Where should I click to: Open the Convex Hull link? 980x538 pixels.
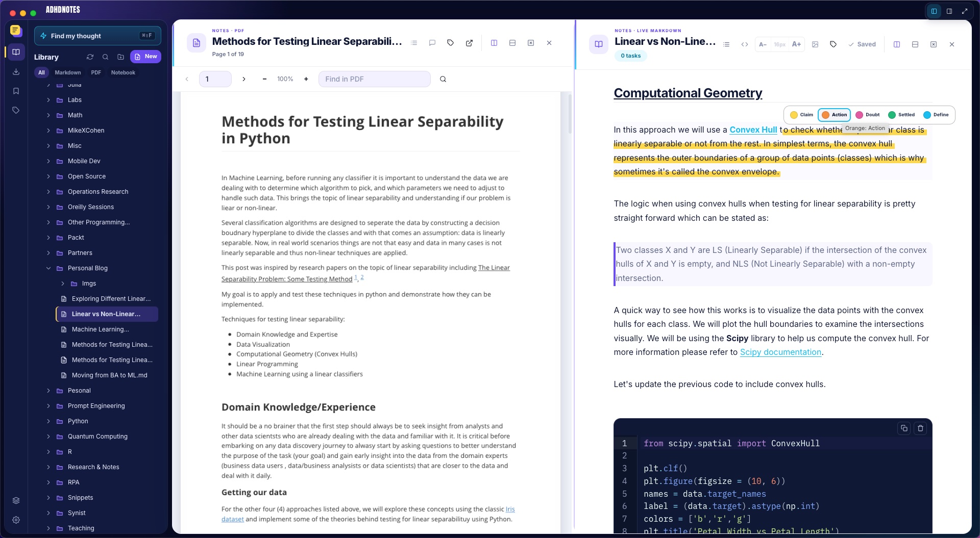pos(753,130)
